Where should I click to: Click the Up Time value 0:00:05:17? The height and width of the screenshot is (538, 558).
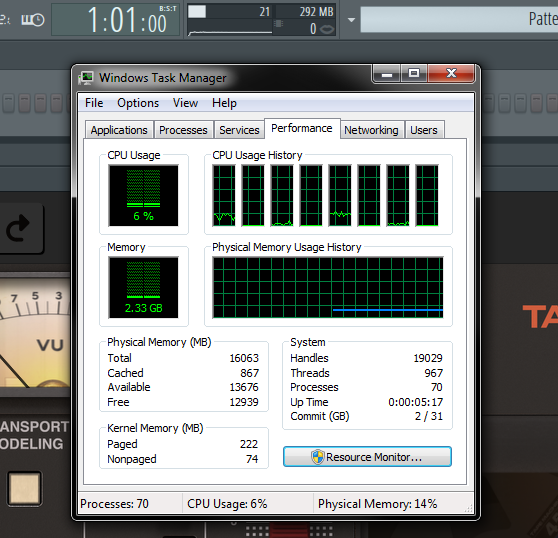coord(415,402)
